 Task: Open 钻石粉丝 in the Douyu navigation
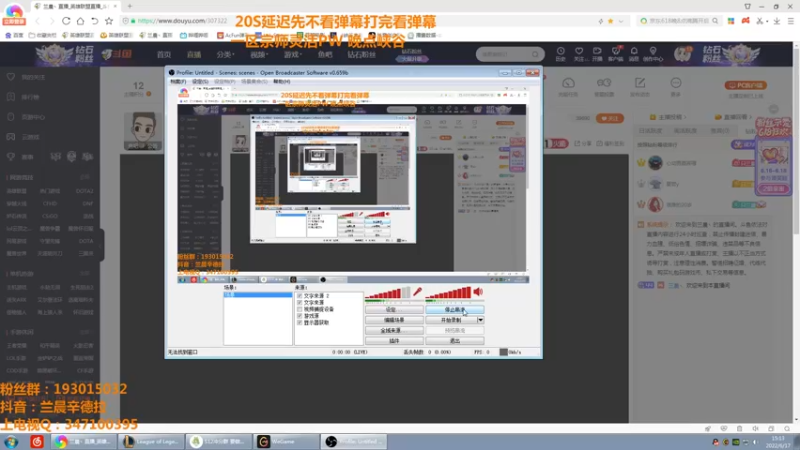pyautogui.click(x=361, y=55)
